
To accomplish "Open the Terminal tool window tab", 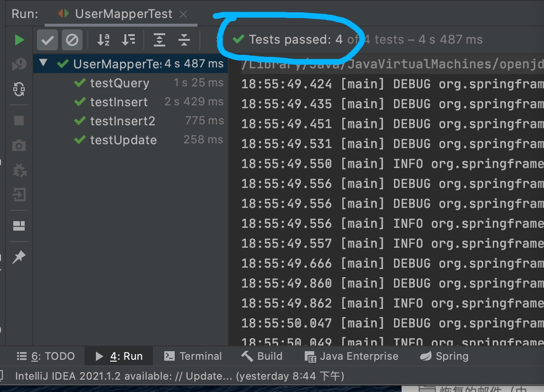I will point(193,356).
